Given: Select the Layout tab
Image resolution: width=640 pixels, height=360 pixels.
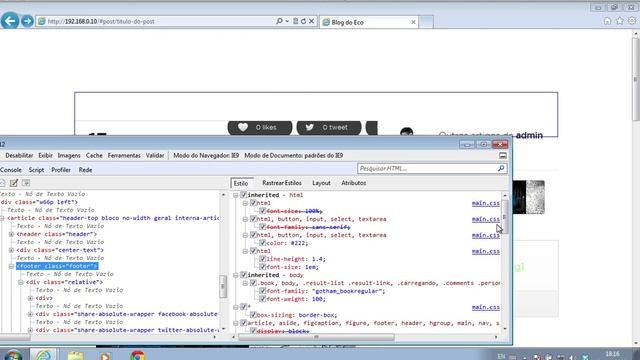Looking at the screenshot, I should [x=321, y=183].
